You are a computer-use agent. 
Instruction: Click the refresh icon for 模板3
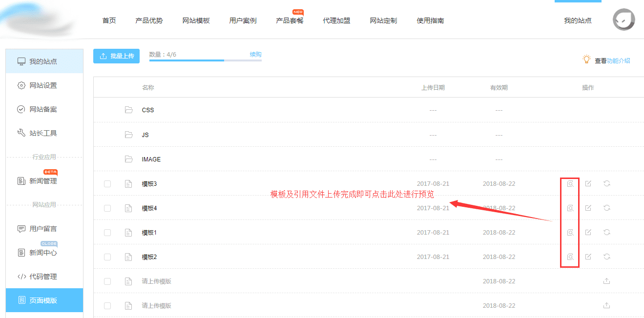pos(607,183)
